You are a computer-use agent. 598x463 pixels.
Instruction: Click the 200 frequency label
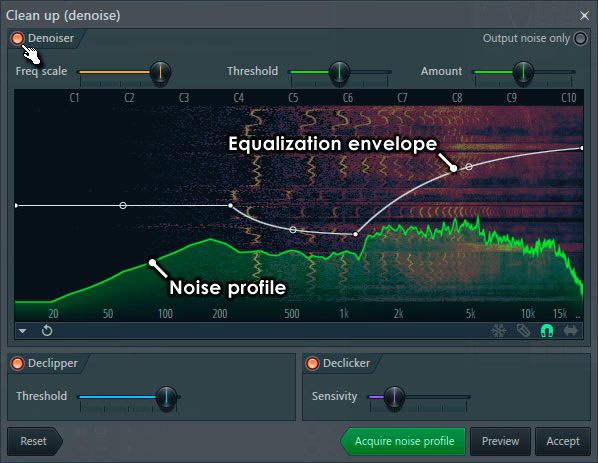220,314
